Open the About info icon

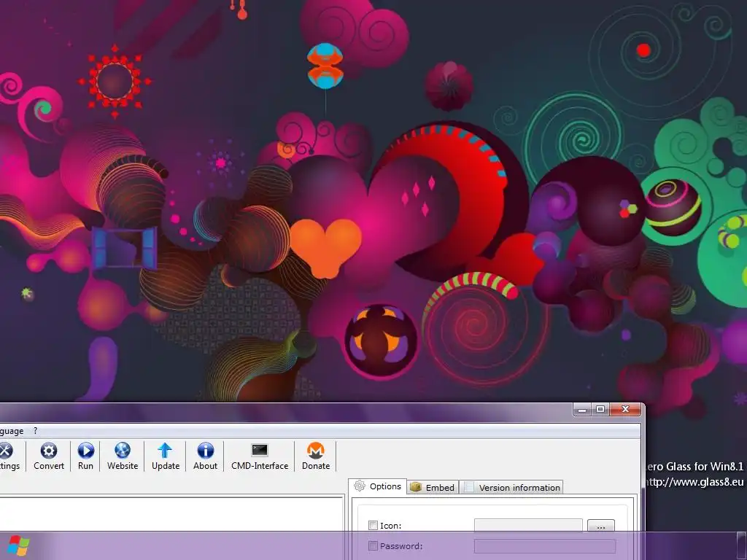tap(205, 451)
